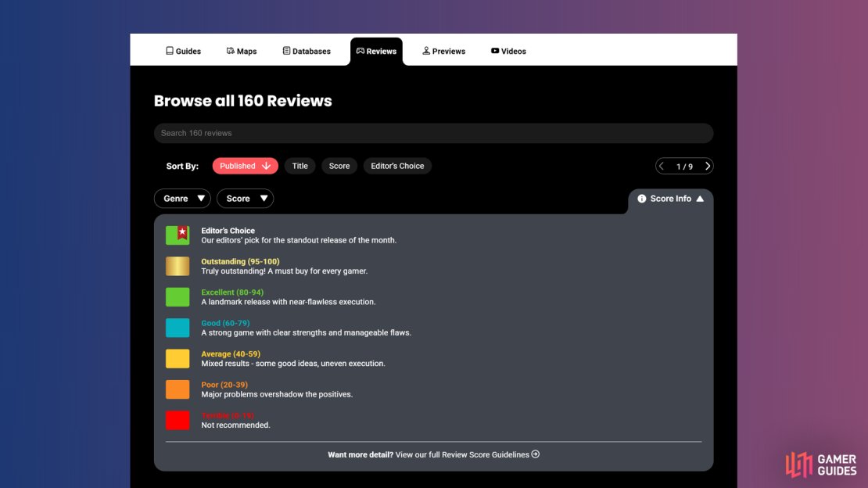Click the green Excellent swatch

tap(178, 297)
